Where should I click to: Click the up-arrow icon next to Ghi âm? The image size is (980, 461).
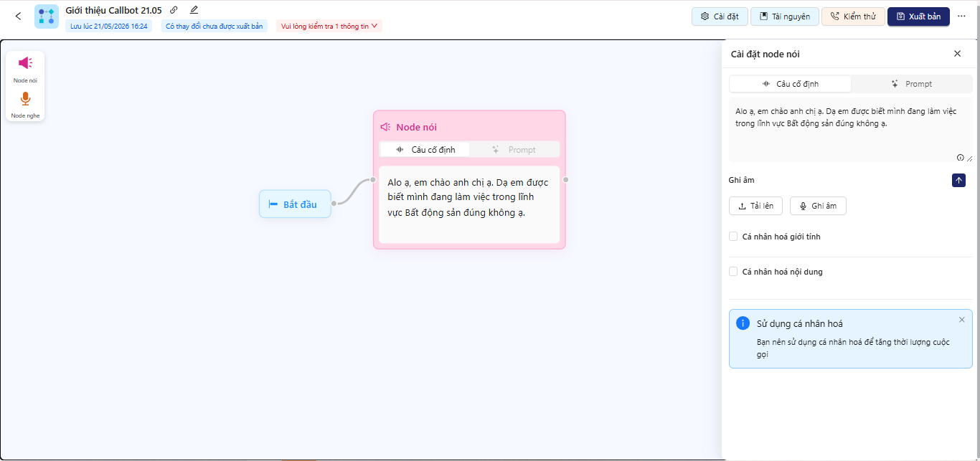[x=958, y=181]
